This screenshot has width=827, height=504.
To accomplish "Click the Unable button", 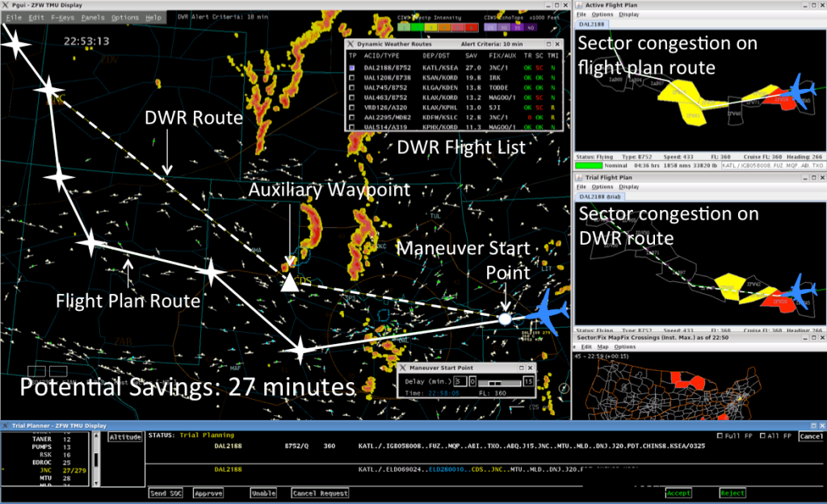I will pyautogui.click(x=264, y=493).
